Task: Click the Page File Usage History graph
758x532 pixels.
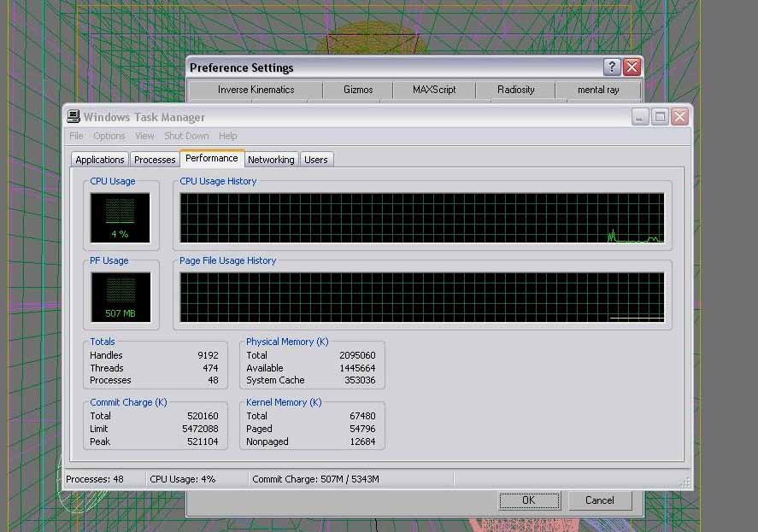Action: click(422, 297)
